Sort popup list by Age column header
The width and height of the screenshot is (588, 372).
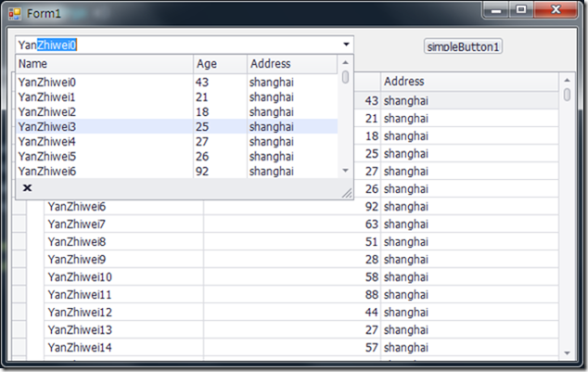tap(220, 64)
